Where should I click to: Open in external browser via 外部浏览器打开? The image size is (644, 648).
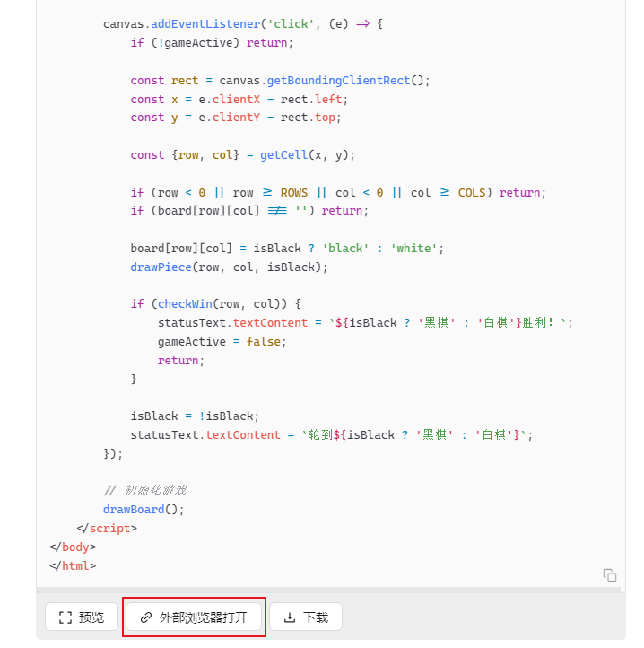(x=194, y=617)
